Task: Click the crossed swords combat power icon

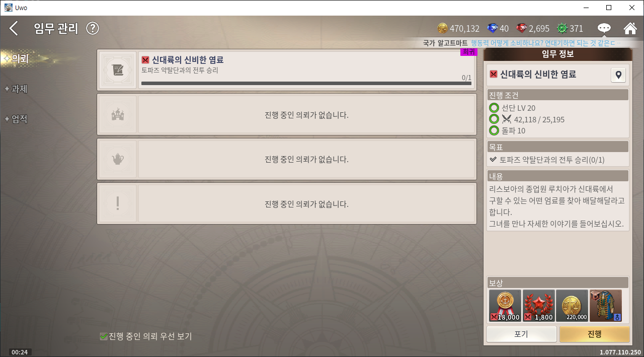Action: [507, 119]
